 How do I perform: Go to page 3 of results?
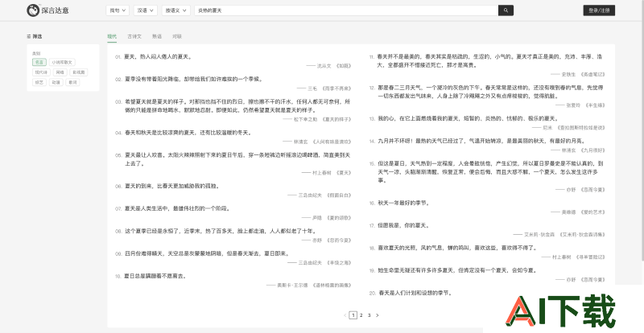point(369,315)
